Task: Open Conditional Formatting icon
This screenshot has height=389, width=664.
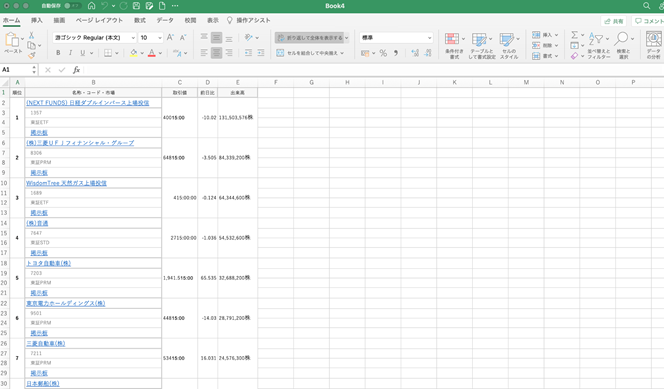Action: tap(452, 39)
